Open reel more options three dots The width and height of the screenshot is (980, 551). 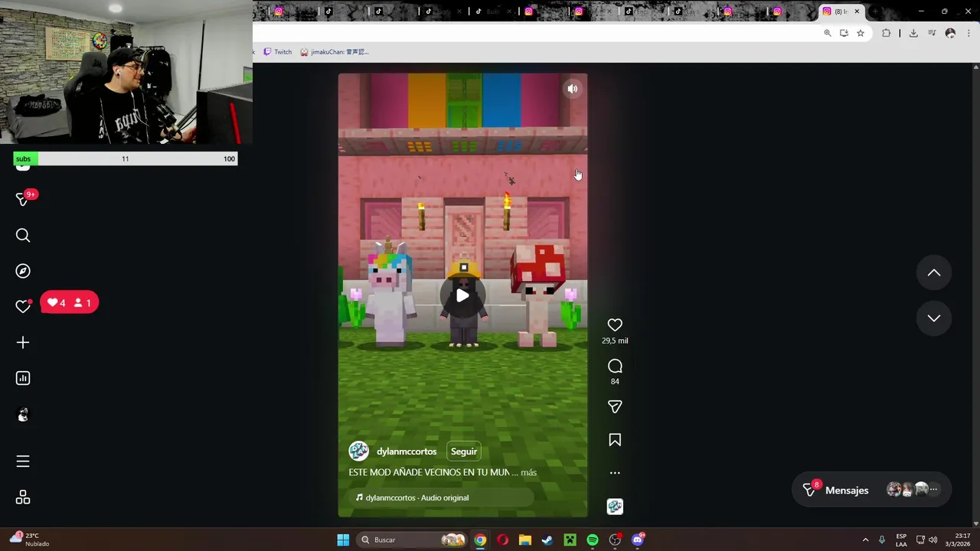[x=615, y=473]
